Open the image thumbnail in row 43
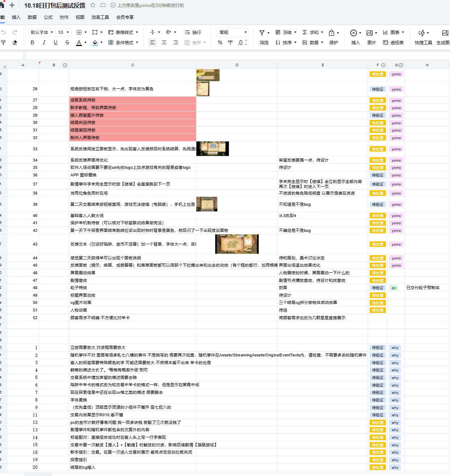This screenshot has width=450, height=476. pos(237,244)
